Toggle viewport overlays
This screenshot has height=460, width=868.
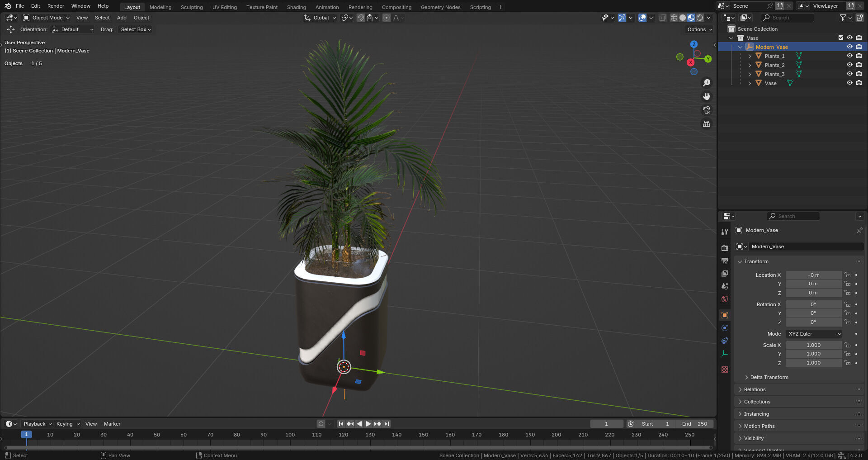(642, 18)
